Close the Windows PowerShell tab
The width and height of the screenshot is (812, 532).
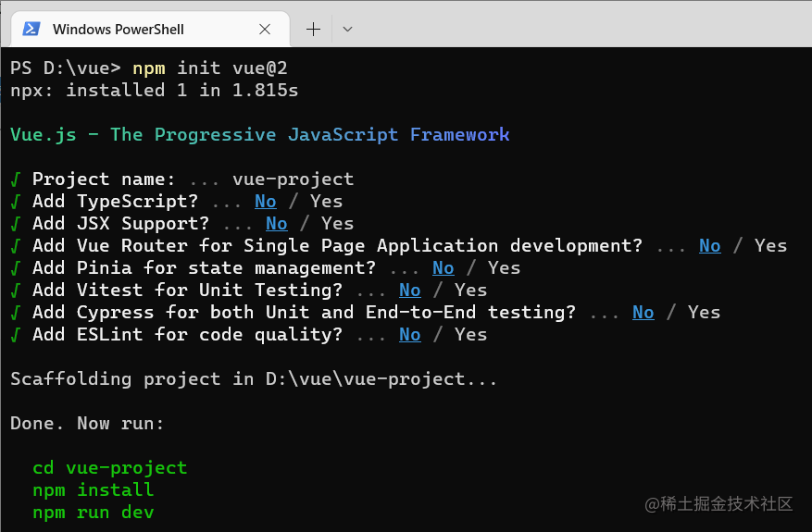tap(265, 29)
